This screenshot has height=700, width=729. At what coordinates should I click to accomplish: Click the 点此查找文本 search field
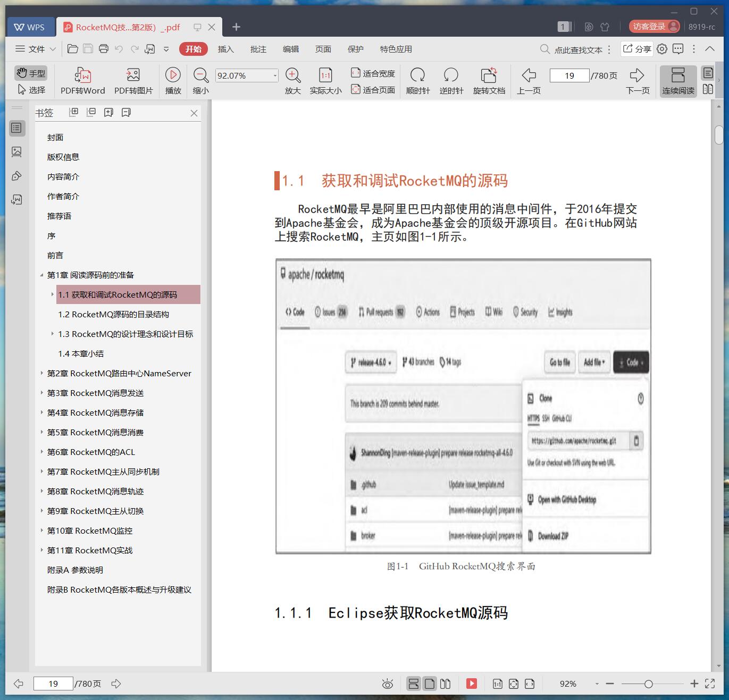pos(578,49)
